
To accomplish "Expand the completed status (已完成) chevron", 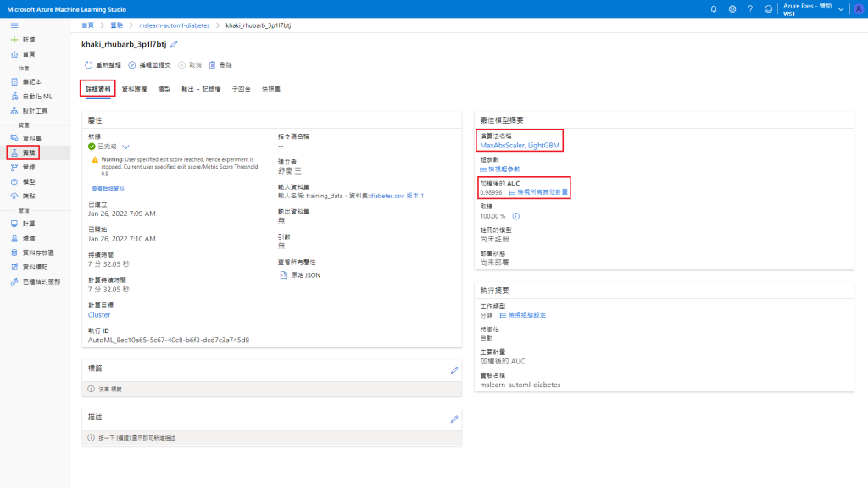I will 125,147.
